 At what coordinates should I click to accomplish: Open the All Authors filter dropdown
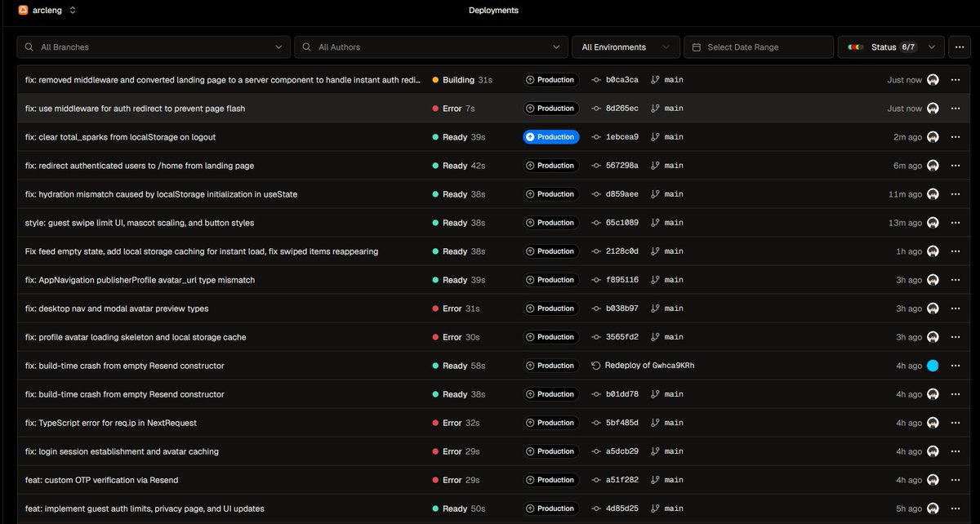(431, 47)
